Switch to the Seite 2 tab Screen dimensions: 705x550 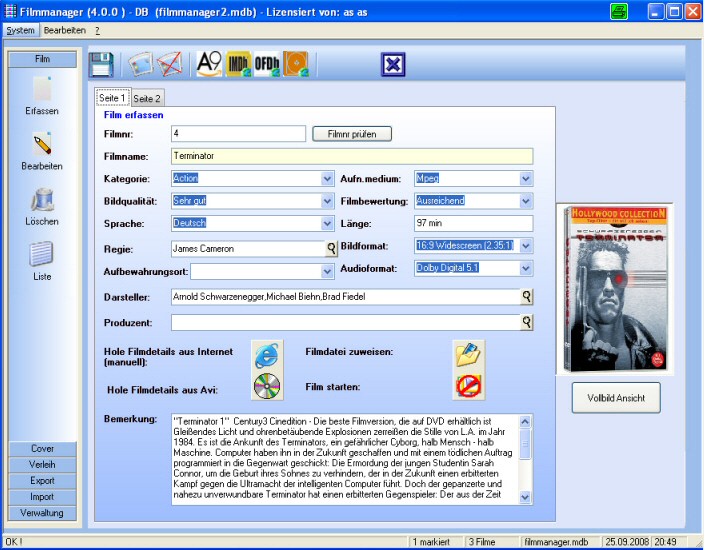(147, 98)
